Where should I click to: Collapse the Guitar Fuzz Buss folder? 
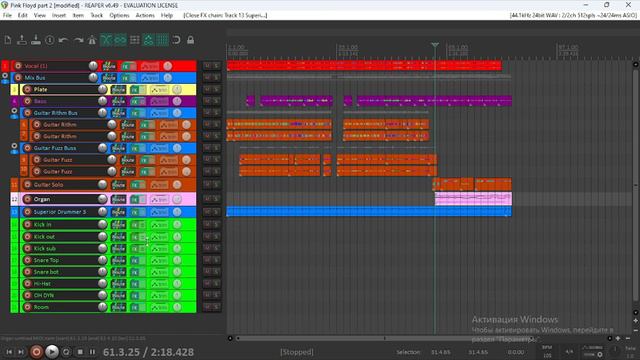coord(14,146)
